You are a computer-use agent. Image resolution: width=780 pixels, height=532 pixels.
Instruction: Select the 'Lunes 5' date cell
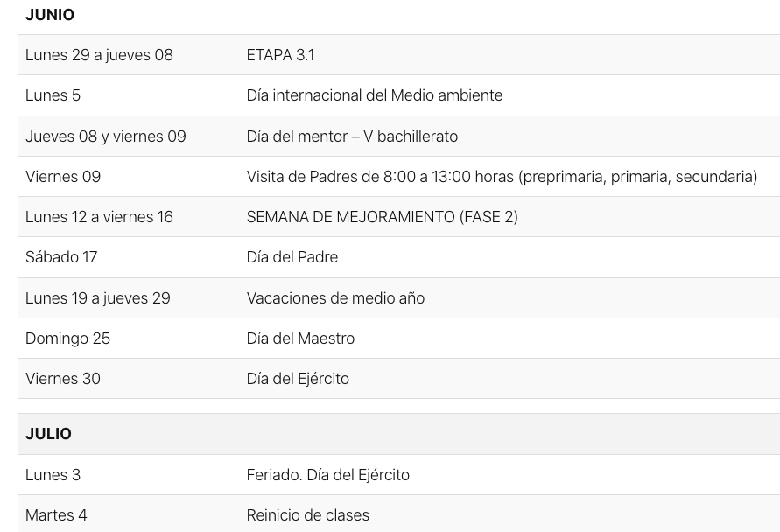click(53, 95)
